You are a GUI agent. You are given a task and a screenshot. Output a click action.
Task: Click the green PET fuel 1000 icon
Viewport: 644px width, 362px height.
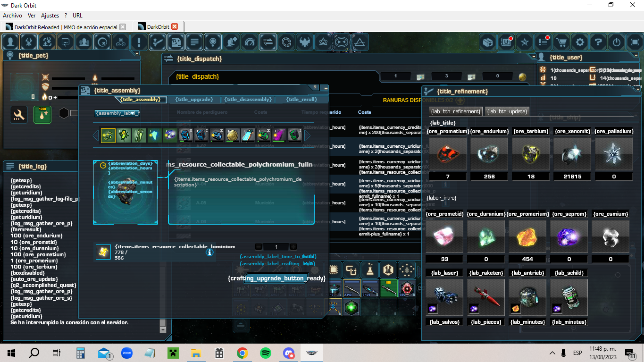click(42, 114)
